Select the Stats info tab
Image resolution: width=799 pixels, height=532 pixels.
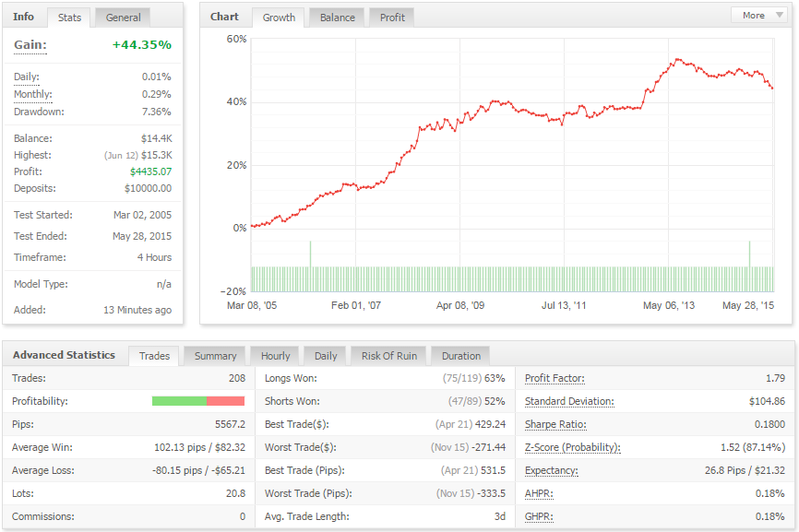69,18
